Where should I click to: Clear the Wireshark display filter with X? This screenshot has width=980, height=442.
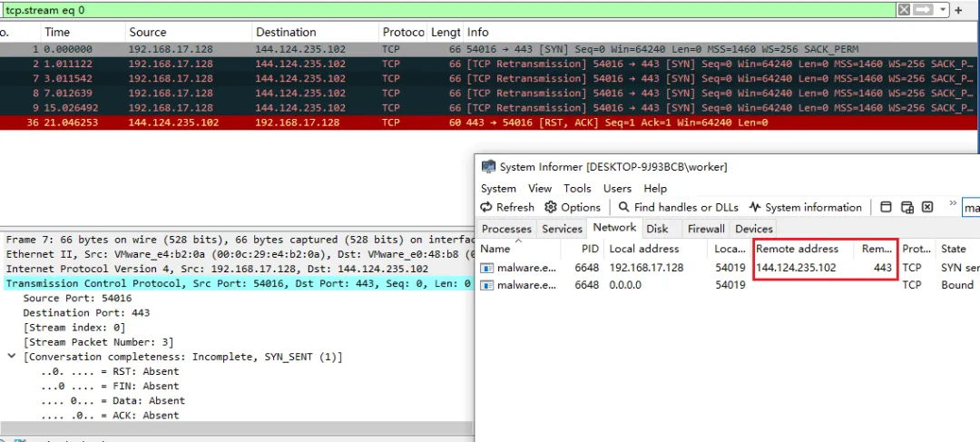pos(904,9)
